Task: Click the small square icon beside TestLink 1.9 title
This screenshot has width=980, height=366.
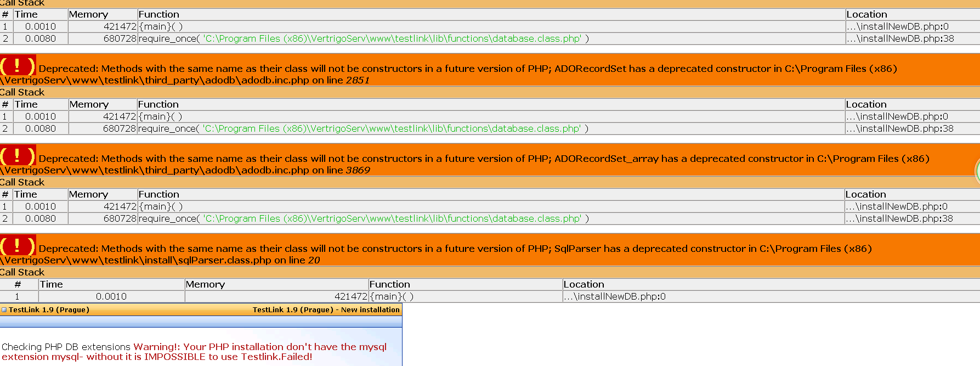Action: pyautogui.click(x=4, y=310)
